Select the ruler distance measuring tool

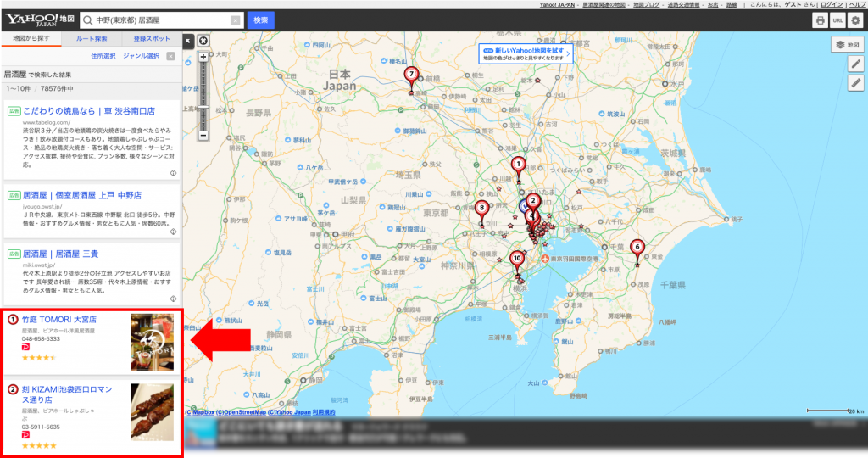(x=856, y=83)
